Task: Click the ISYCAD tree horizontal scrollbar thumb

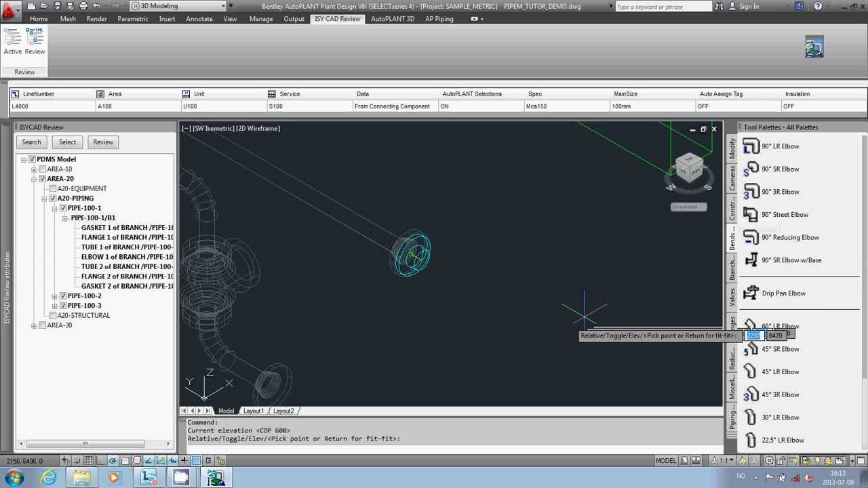Action: click(85, 444)
